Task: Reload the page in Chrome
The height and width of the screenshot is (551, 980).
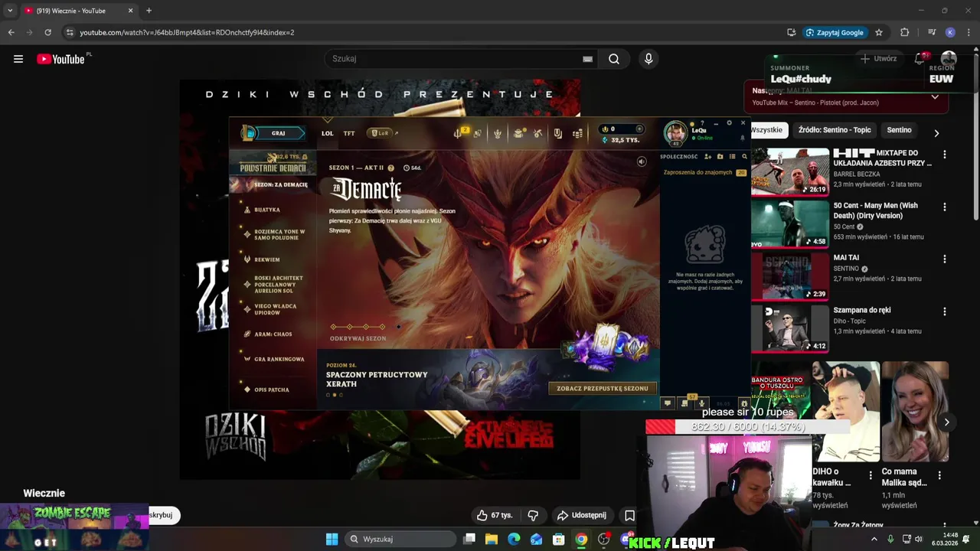Action: (47, 32)
